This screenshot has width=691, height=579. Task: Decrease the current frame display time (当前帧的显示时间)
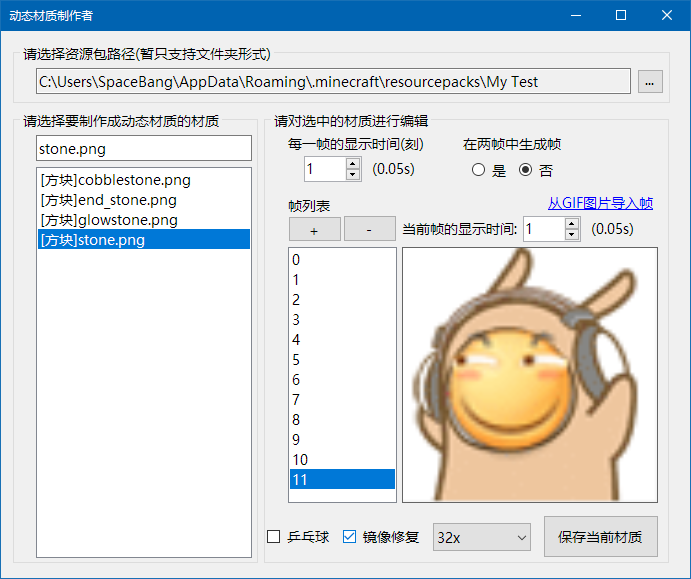click(572, 234)
